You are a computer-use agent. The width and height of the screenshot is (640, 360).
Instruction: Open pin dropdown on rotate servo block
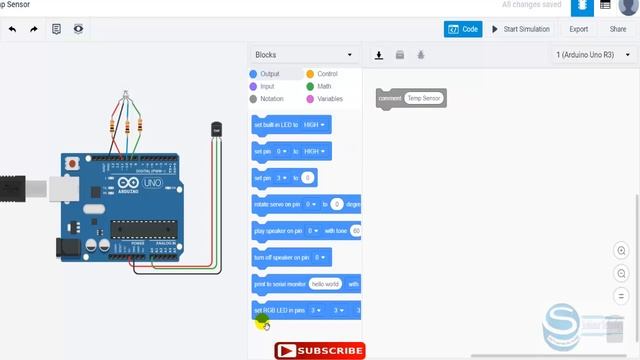[311, 204]
